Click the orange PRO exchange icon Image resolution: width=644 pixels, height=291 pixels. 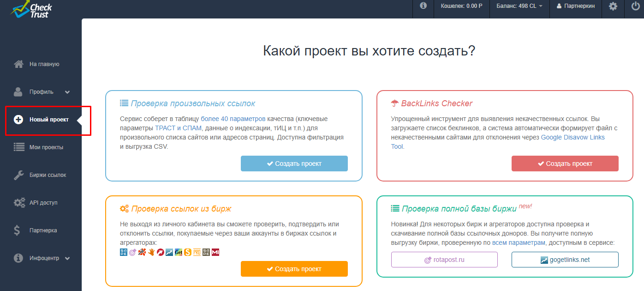(197, 252)
